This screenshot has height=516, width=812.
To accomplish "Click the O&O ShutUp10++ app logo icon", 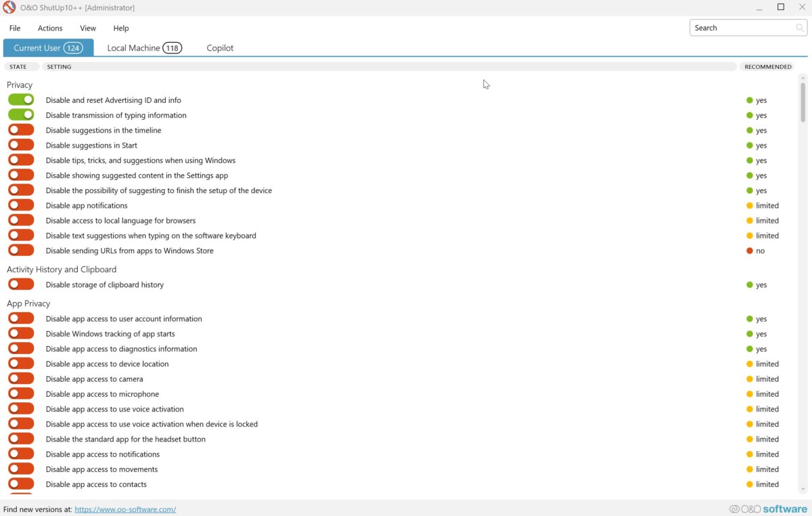I will pos(9,7).
